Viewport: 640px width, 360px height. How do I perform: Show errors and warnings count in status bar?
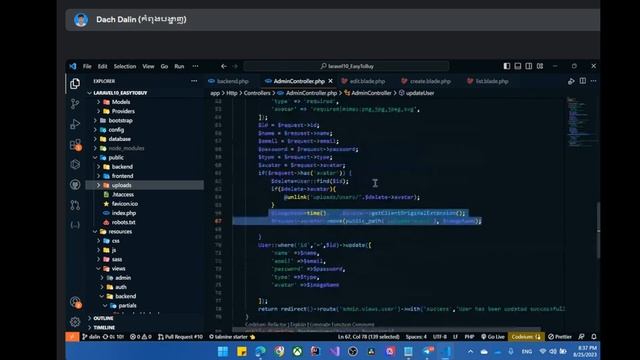pos(141,337)
